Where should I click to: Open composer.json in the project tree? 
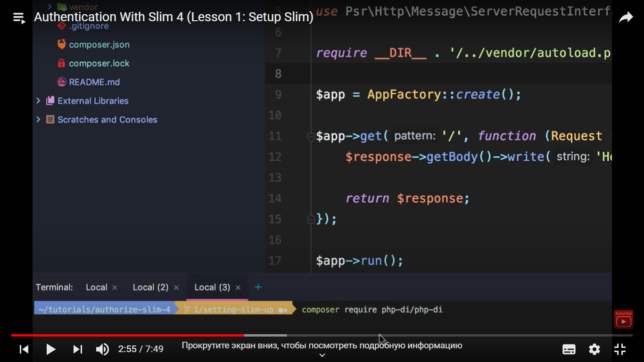[99, 45]
